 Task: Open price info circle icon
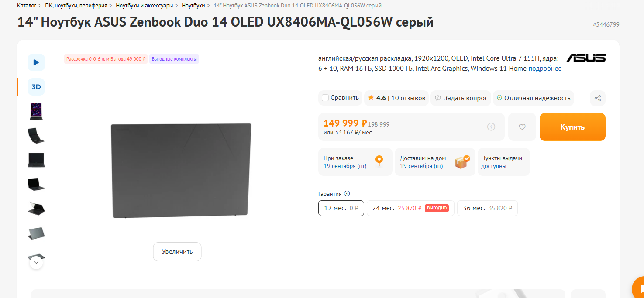point(491,127)
